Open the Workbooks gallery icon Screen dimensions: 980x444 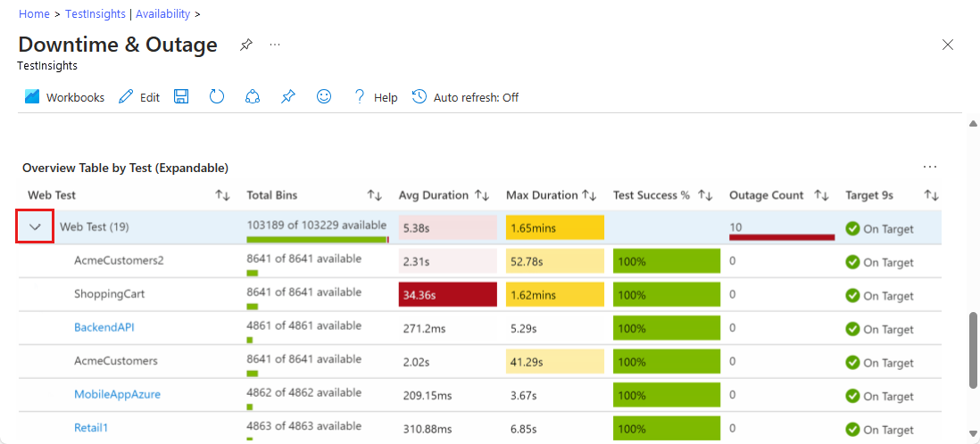coord(32,97)
